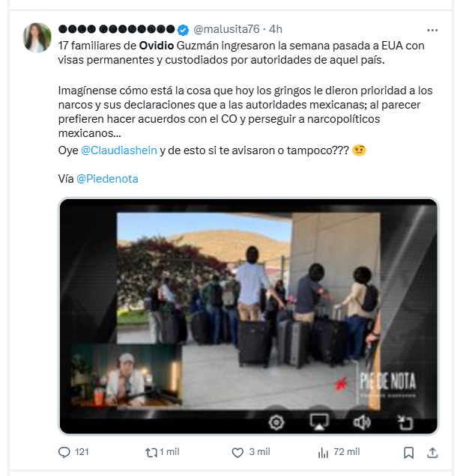Click the bold Ovidio keyword in tweet
The image size is (460, 476).
point(156,46)
